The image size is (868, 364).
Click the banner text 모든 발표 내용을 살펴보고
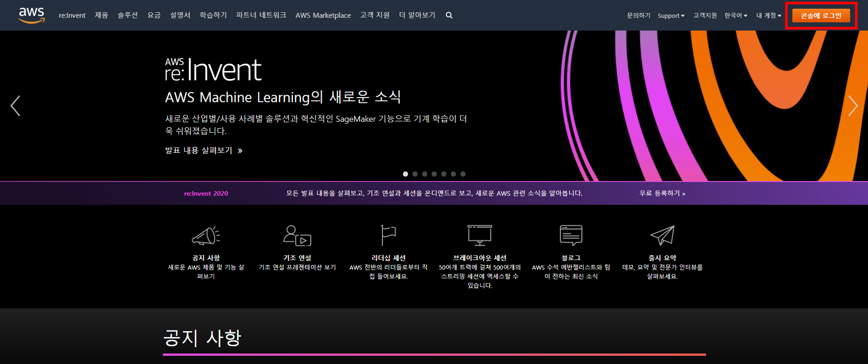click(325, 193)
